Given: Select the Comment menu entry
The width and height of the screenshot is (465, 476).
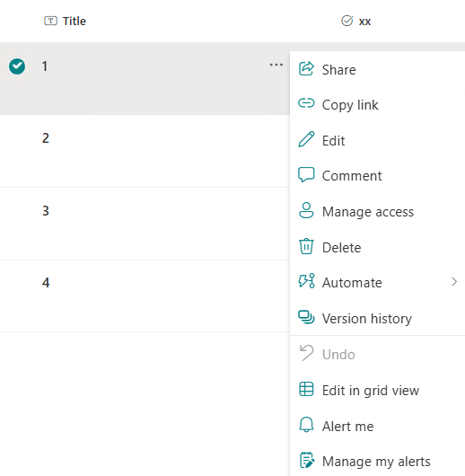Looking at the screenshot, I should [377, 176].
